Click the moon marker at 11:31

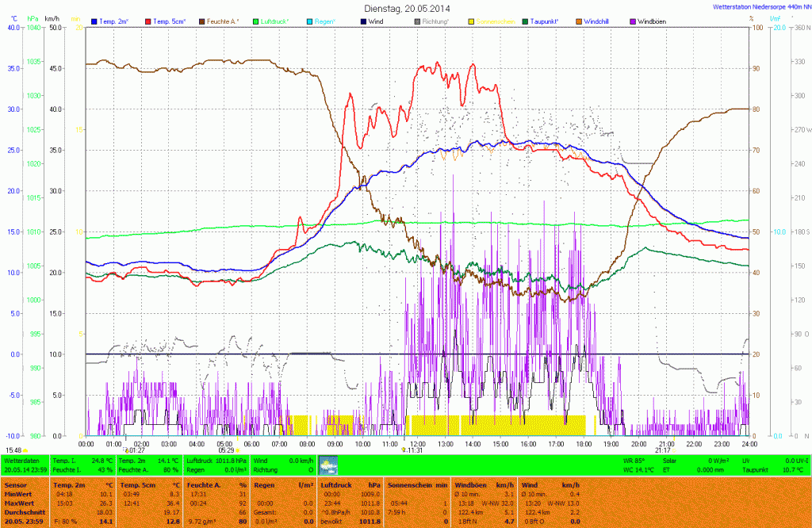click(404, 450)
